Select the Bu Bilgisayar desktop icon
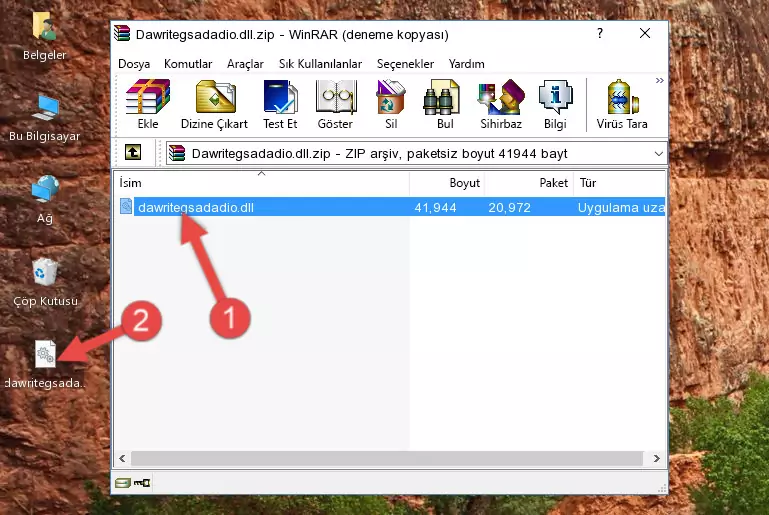The height and width of the screenshot is (515, 769). (x=45, y=118)
